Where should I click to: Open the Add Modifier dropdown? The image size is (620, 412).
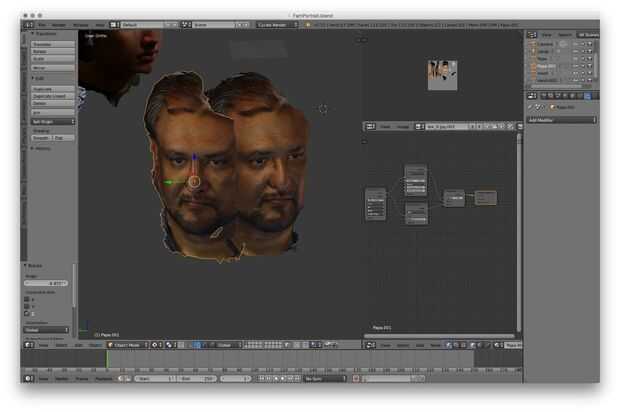[x=561, y=120]
